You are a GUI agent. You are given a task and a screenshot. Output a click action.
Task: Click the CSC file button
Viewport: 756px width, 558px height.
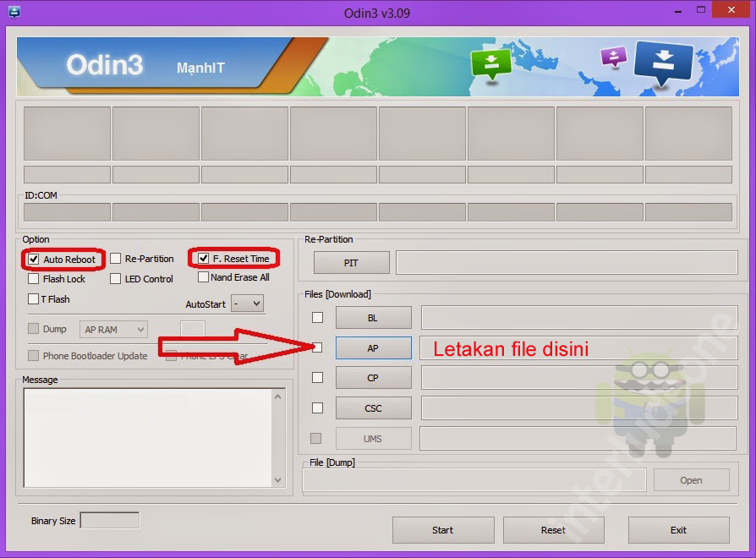tap(373, 408)
